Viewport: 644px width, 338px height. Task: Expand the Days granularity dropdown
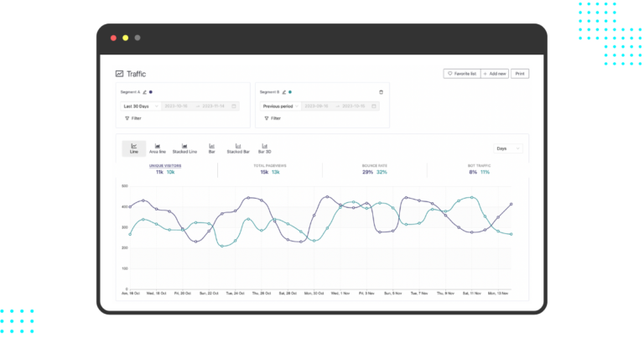(507, 148)
